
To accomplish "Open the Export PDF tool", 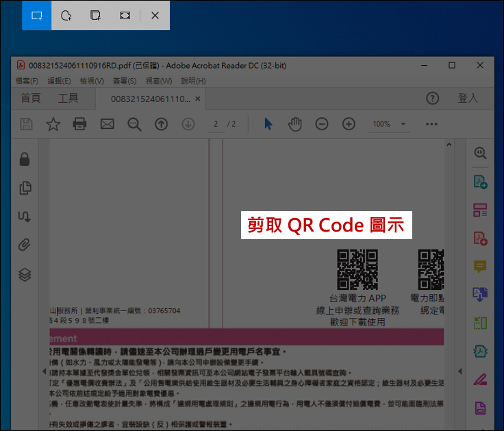I will [x=480, y=182].
